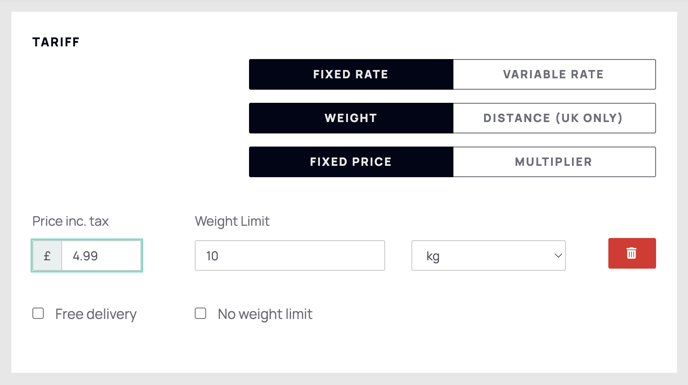688x385 pixels.
Task: Tick the Free delivery checkbox
Action: click(x=38, y=313)
